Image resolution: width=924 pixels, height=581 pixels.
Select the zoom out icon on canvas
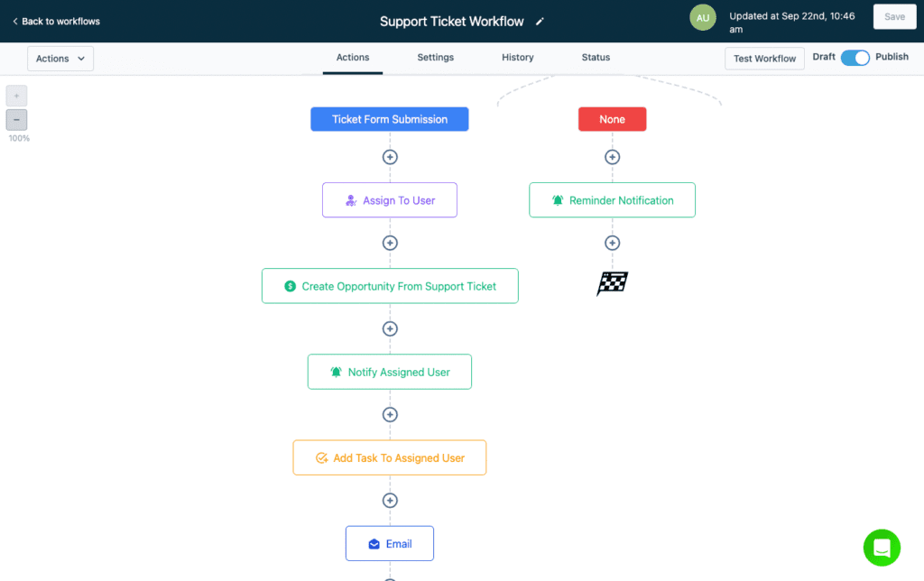pyautogui.click(x=16, y=119)
